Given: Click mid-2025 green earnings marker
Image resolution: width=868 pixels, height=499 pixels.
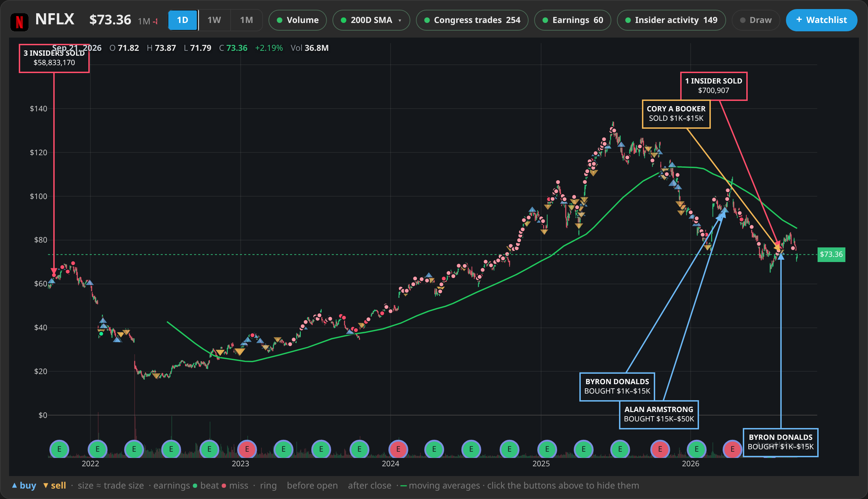Looking at the screenshot, I should point(620,449).
